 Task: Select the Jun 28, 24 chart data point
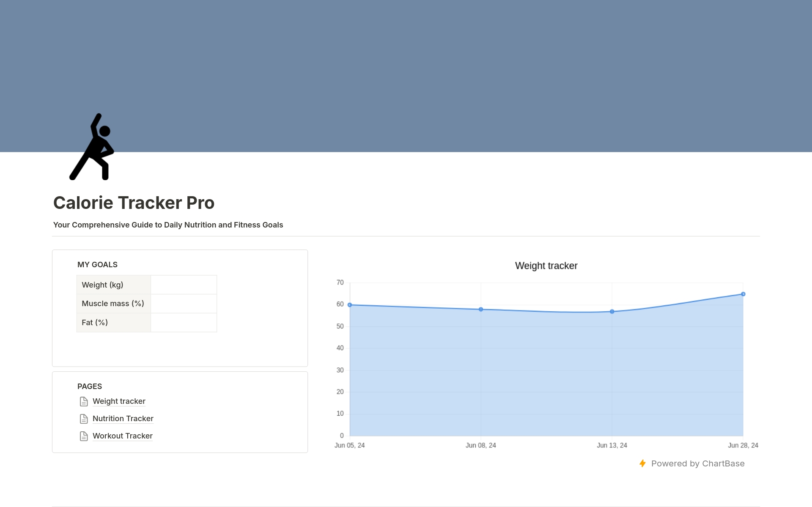743,294
